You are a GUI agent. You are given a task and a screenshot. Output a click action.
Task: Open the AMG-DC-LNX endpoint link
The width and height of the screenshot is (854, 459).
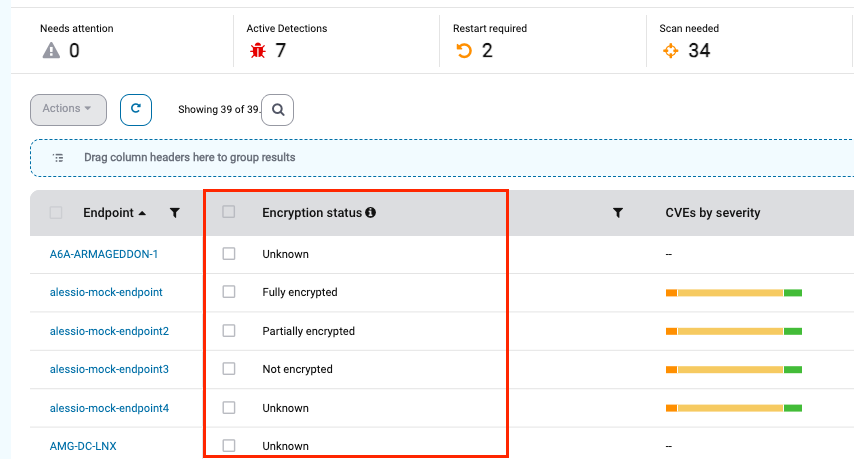click(x=83, y=446)
